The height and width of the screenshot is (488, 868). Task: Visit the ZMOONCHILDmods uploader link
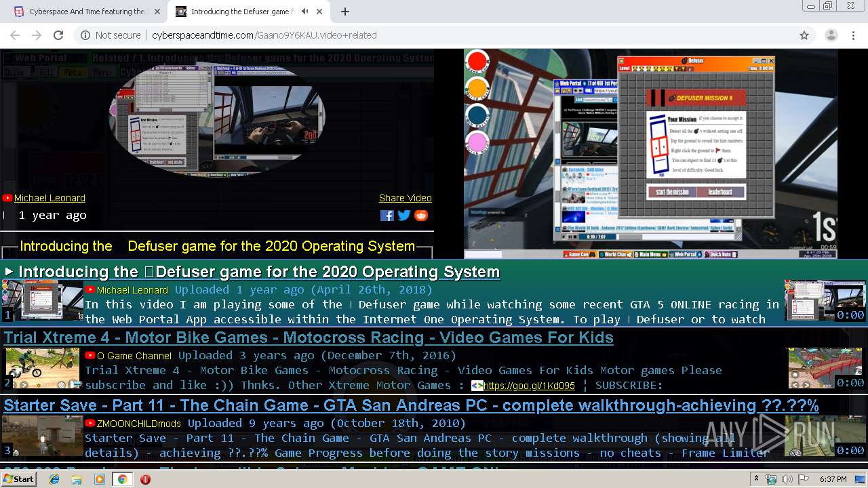(x=139, y=423)
